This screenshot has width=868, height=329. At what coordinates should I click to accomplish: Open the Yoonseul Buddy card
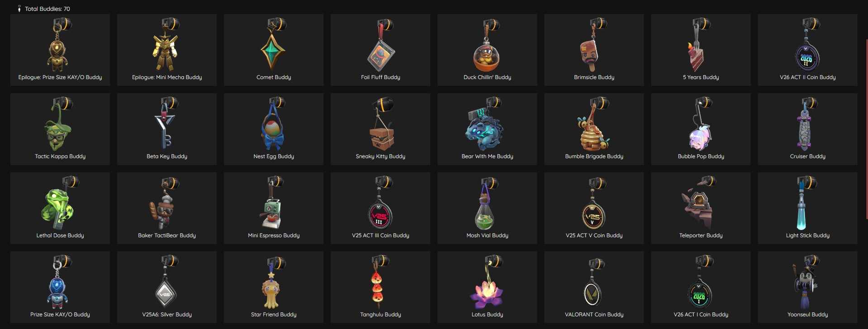coord(808,287)
